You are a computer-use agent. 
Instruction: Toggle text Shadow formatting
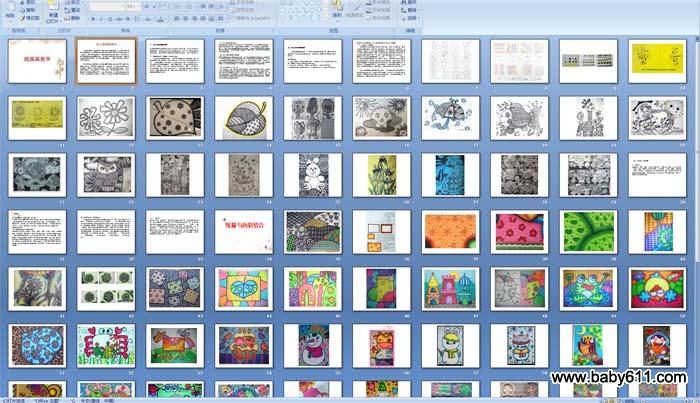click(x=128, y=19)
